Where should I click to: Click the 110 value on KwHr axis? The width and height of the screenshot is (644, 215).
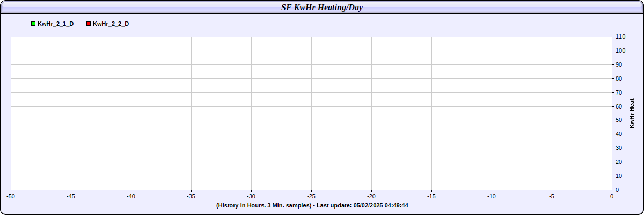click(x=620, y=37)
